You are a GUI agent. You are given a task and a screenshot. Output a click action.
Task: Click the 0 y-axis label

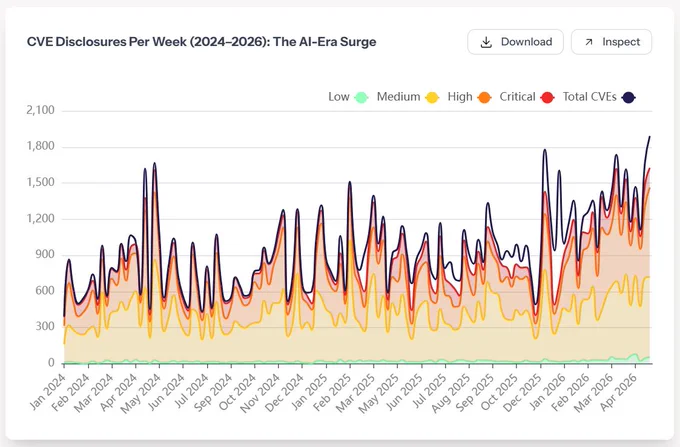pyautogui.click(x=52, y=362)
